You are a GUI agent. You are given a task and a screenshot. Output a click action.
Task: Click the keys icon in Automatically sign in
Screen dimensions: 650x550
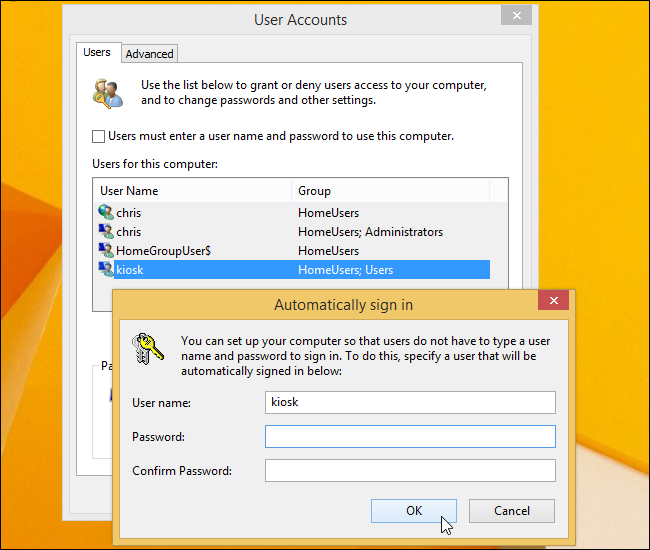148,349
